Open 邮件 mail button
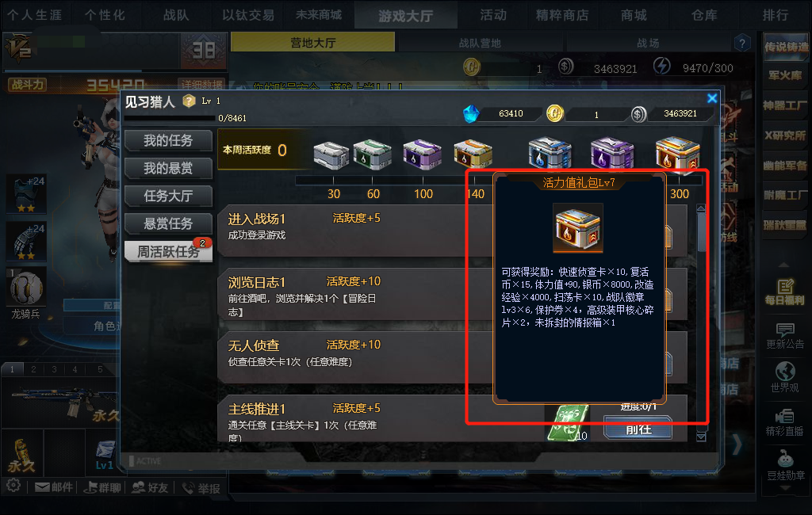 coord(54,487)
